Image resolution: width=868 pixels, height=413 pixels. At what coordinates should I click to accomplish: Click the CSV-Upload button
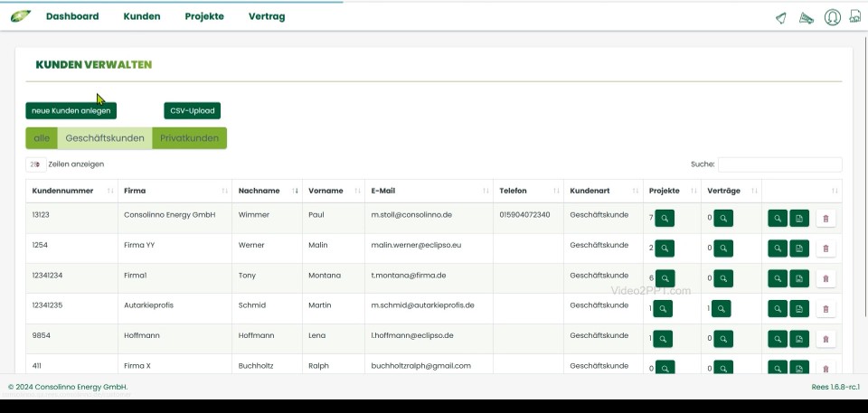[x=192, y=110]
